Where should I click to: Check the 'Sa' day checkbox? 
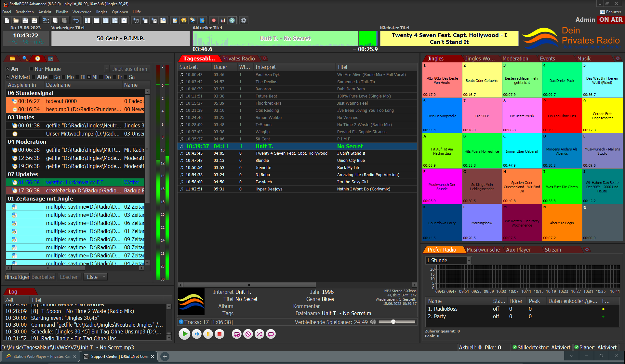(x=126, y=77)
